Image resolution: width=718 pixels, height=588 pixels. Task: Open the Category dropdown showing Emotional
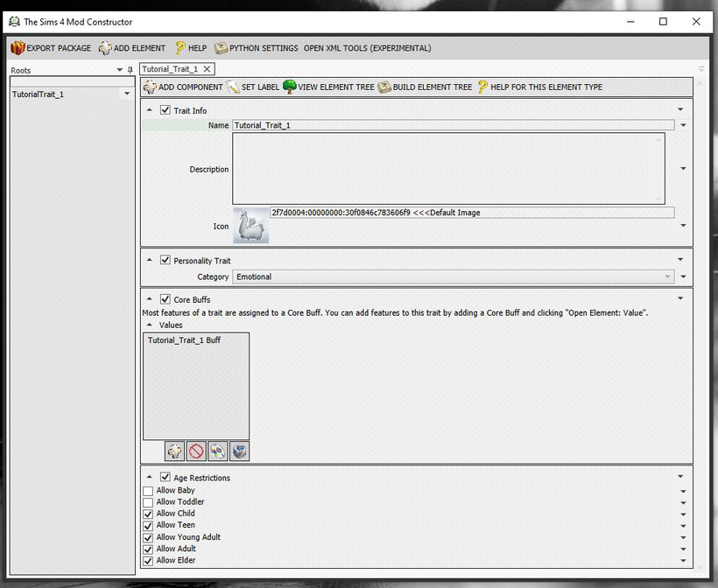click(x=453, y=276)
